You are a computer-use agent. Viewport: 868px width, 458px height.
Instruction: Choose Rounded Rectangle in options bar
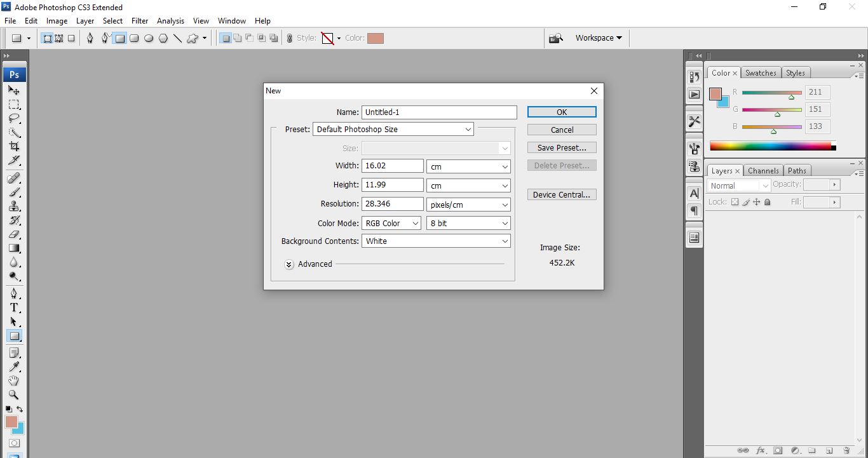click(134, 38)
